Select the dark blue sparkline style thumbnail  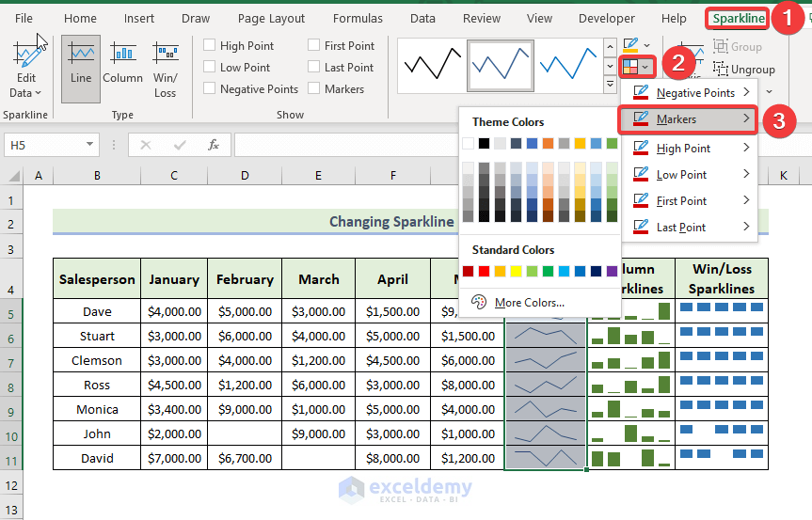[x=501, y=66]
